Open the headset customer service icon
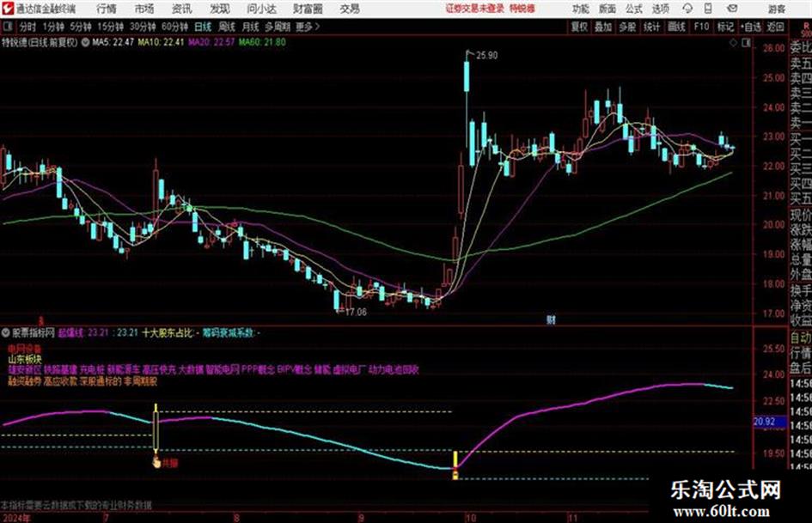Image resolution: width=812 pixels, height=523 pixels. 687,9
